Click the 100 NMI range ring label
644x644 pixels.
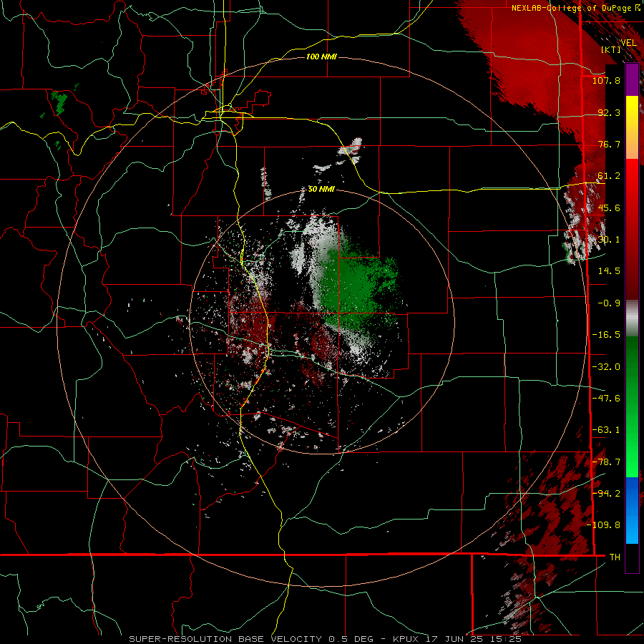pos(321,57)
